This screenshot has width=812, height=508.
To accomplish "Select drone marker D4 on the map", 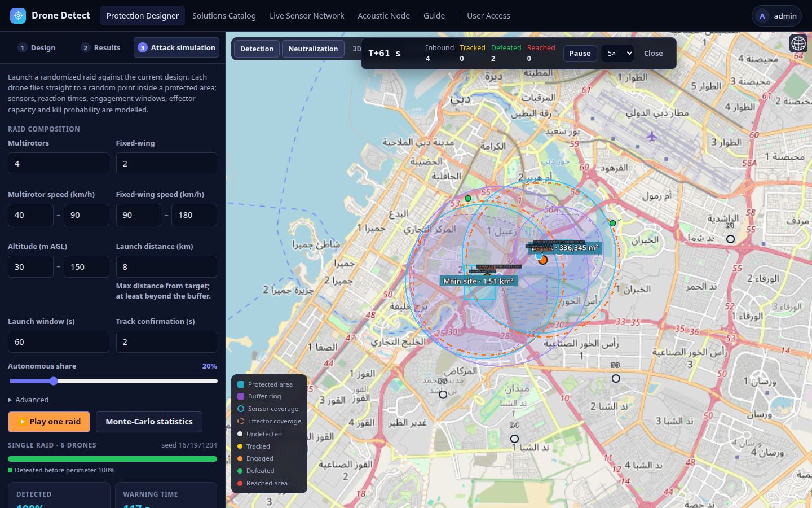I will pyautogui.click(x=514, y=439).
